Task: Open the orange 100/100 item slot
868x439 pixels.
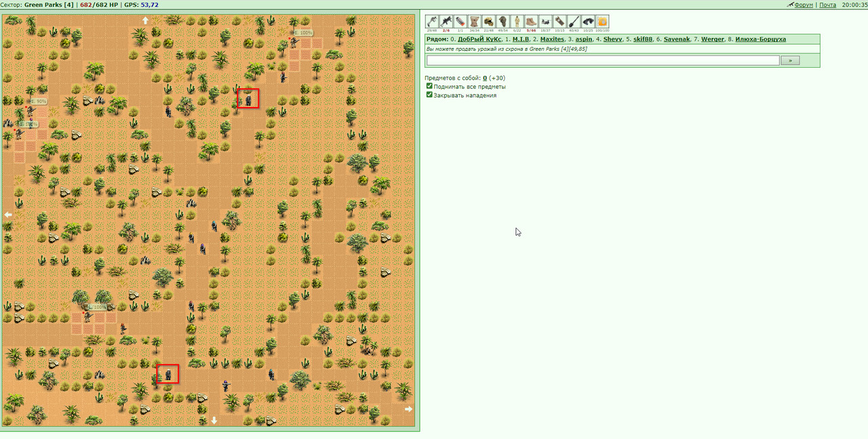Action: point(602,22)
